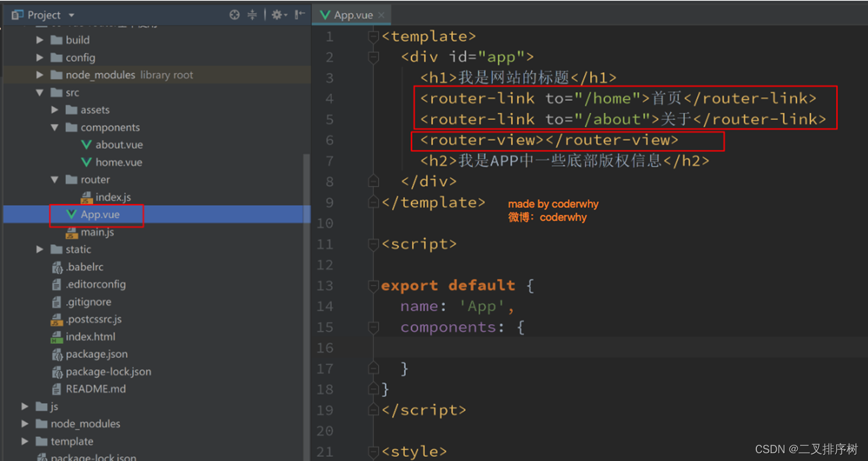Select the .babelrc file
The image size is (868, 461).
coord(85,267)
